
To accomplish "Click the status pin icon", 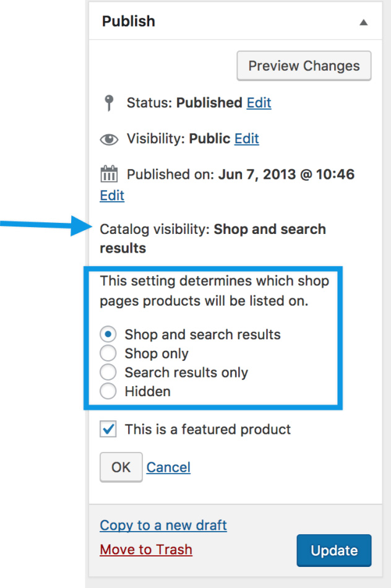I will coord(109,103).
